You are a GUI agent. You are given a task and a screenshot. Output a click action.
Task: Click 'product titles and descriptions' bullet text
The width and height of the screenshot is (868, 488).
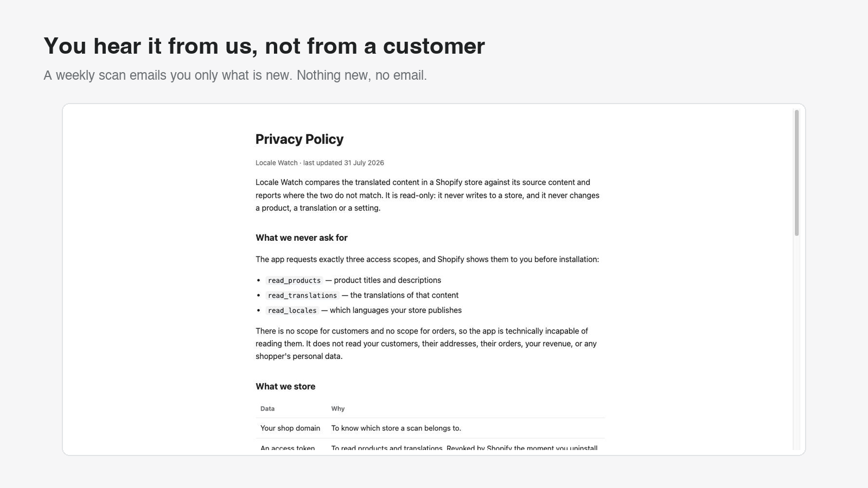387,280
